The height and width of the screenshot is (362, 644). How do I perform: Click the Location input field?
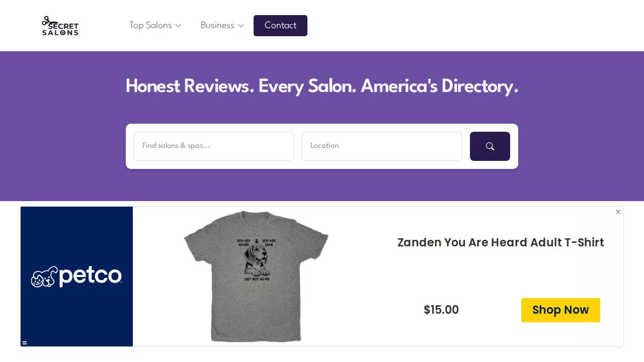click(x=381, y=146)
